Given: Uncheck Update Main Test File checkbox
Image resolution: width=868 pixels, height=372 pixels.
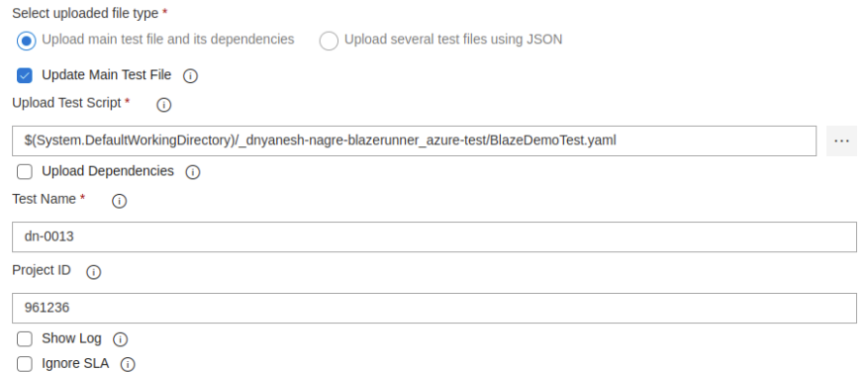Looking at the screenshot, I should 25,75.
